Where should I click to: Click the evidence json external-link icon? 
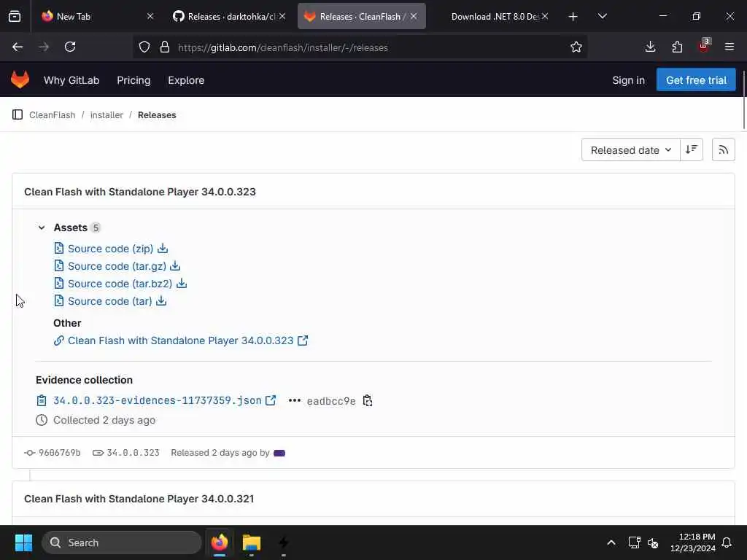point(271,400)
